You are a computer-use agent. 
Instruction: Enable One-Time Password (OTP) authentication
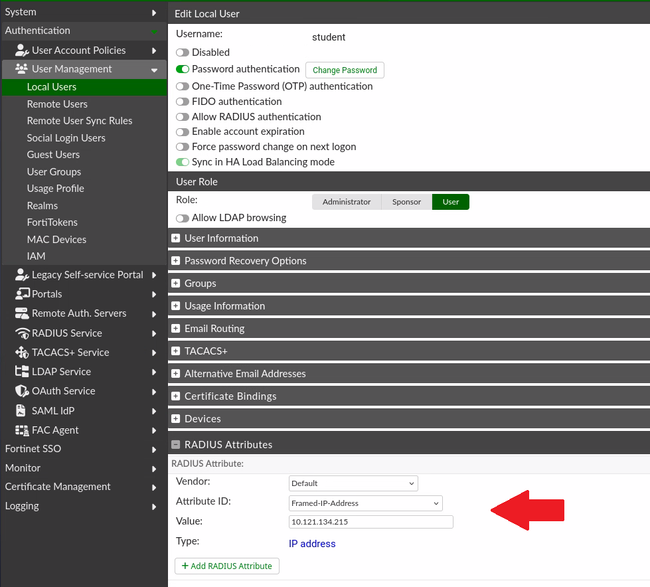(182, 86)
